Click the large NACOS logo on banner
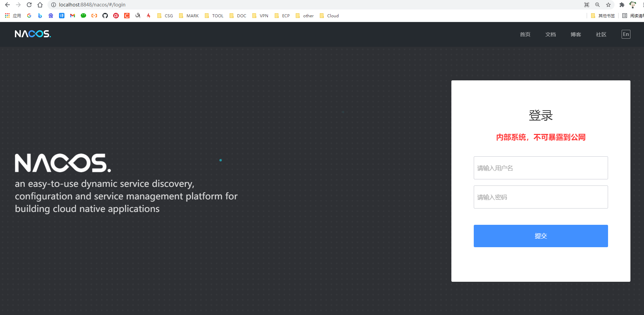Viewport: 644px width, 315px height. [x=63, y=163]
